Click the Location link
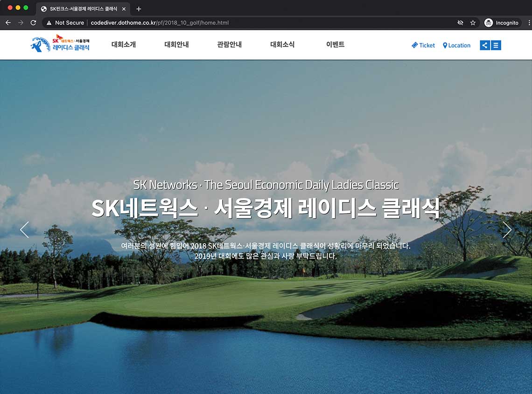The height and width of the screenshot is (394, 532). click(457, 45)
